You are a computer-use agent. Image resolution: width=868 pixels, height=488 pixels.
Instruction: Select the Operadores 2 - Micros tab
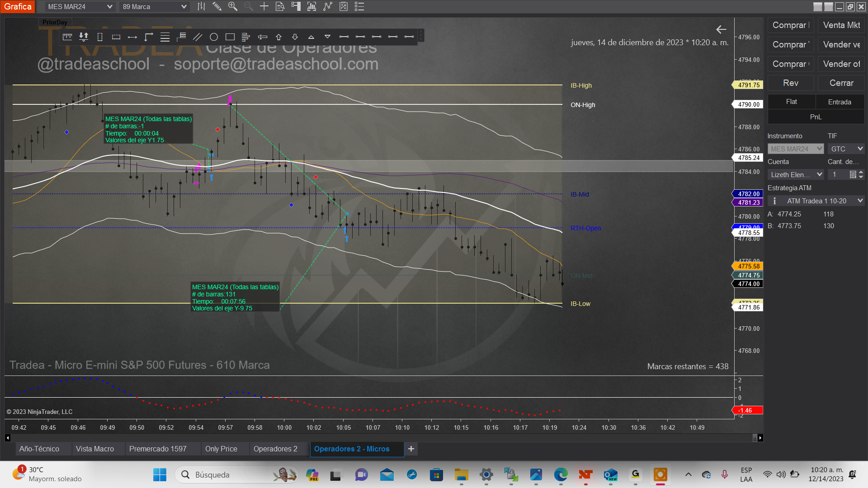[357, 449]
